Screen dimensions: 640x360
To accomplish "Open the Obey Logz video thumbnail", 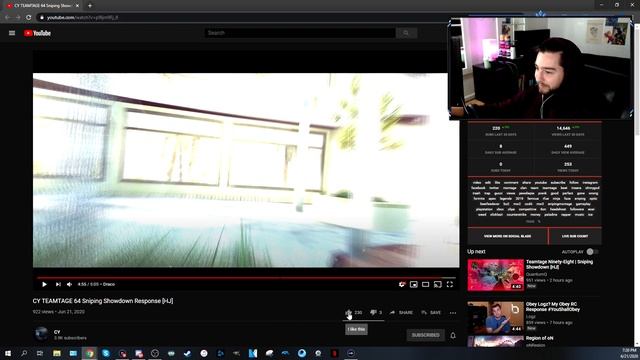I will coord(496,317).
